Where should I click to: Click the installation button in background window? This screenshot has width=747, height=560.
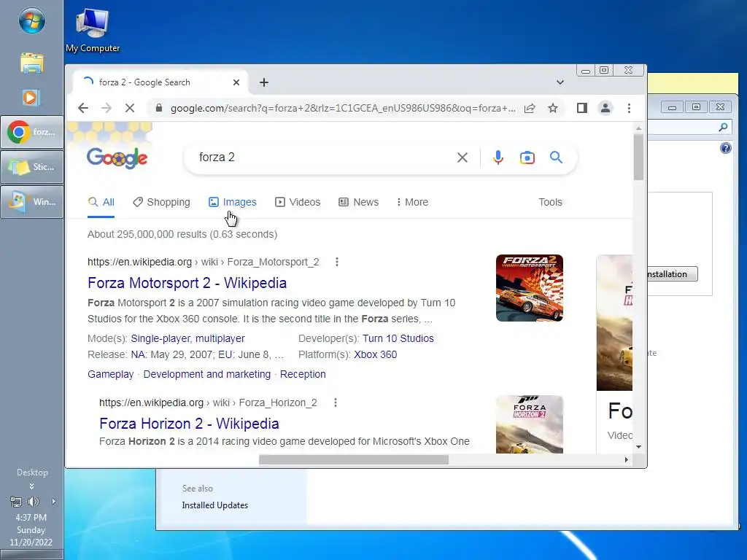click(672, 274)
